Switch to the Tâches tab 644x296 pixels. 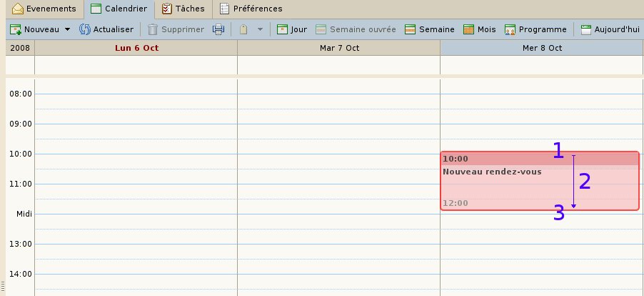183,9
